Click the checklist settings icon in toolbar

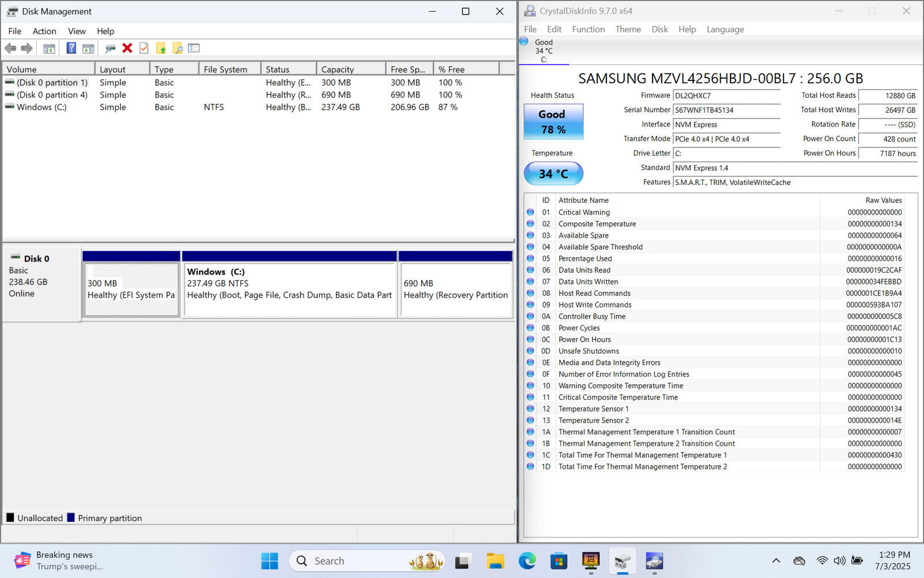193,49
